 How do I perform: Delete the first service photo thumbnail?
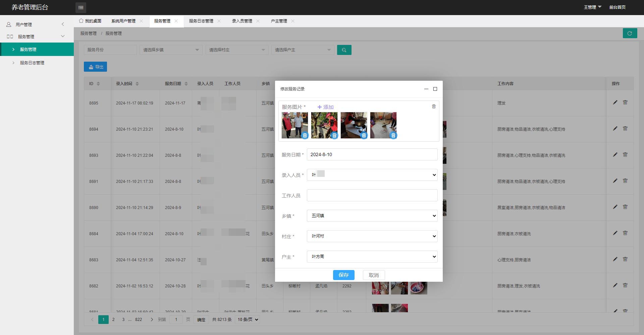tap(305, 135)
